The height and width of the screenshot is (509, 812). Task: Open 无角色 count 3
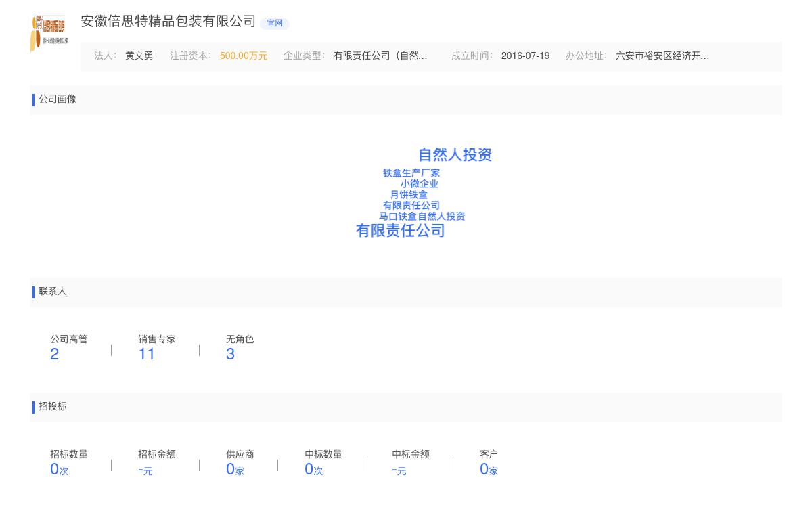coord(230,354)
